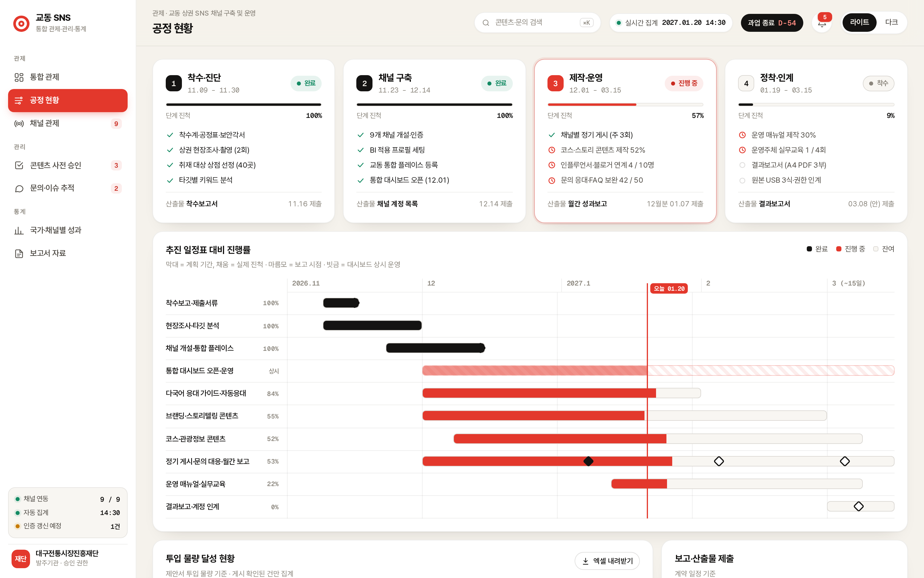Click the 정착·인계 9% progress bar
This screenshot has width=924, height=578.
[816, 104]
